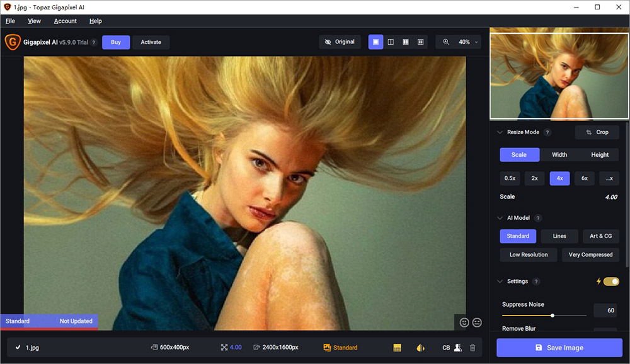Turn off the auto Settings toggle switch
This screenshot has width=630, height=364.
click(611, 282)
